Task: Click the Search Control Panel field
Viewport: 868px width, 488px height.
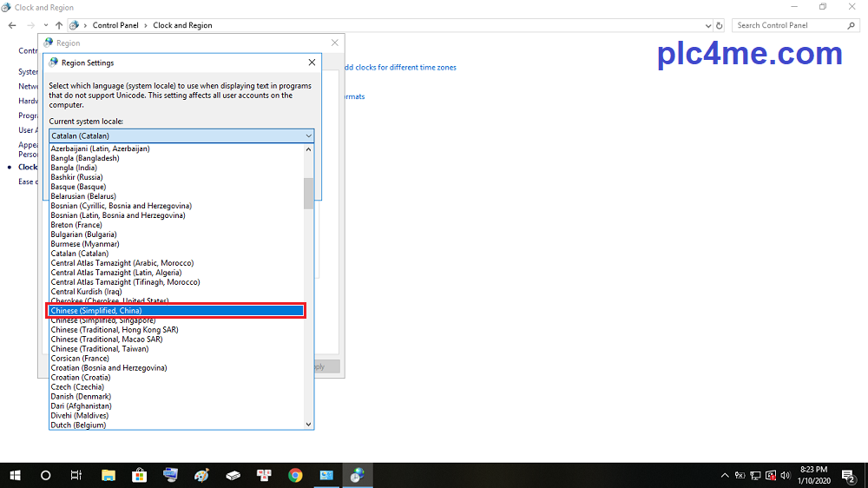Action: [x=790, y=25]
